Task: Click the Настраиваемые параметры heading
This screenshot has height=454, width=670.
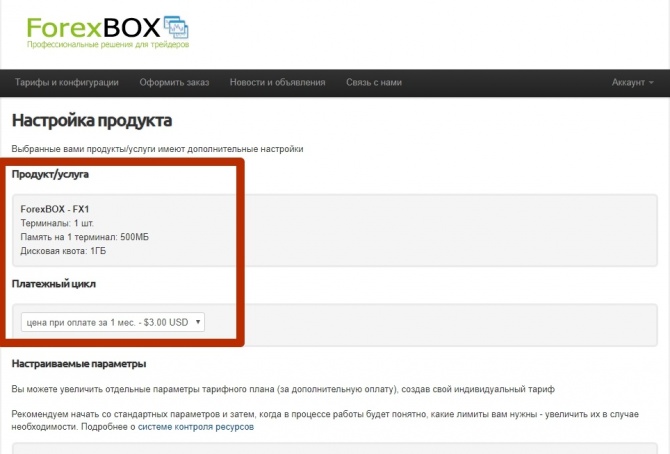Action: (79, 364)
